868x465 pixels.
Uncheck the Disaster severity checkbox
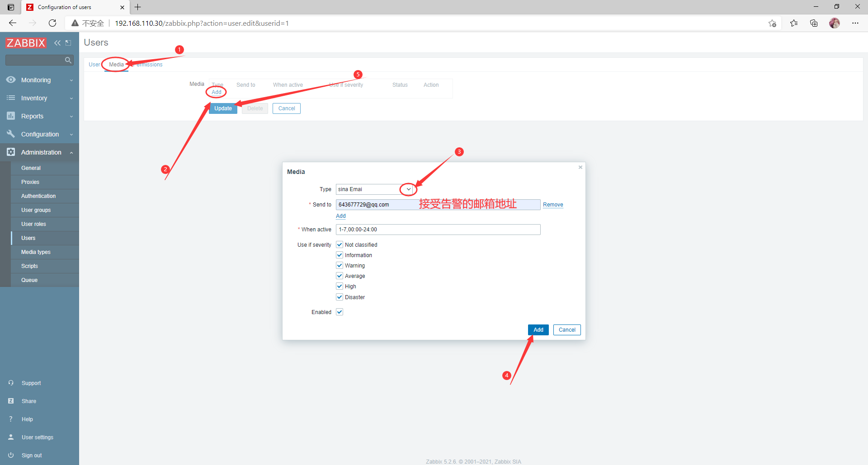(340, 297)
